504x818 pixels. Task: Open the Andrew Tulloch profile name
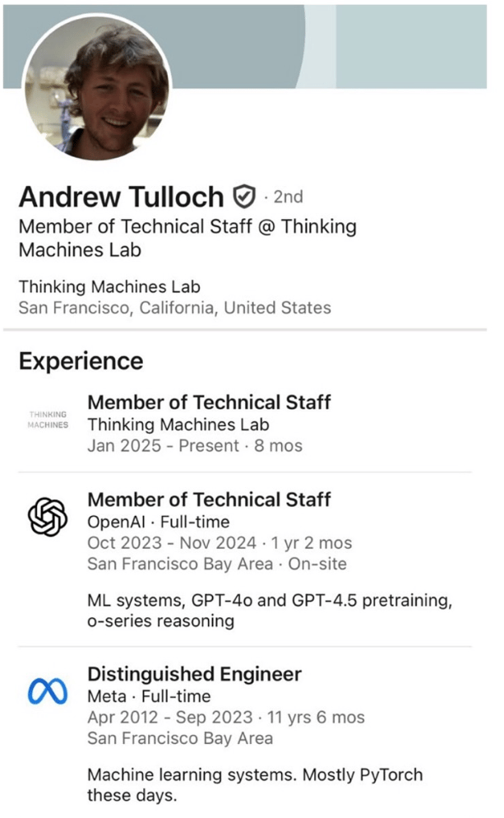(122, 197)
